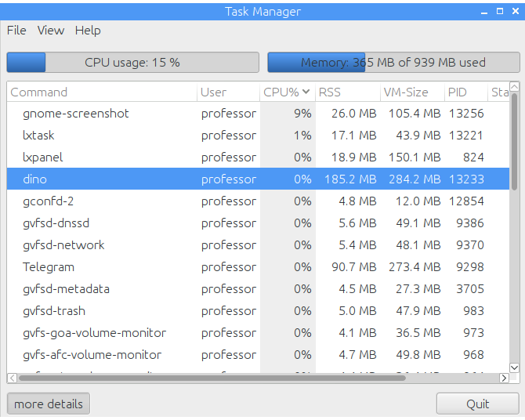Select the gvfs-goa-volume-monitor process row
Image resolution: width=525 pixels, height=420 pixels.
click(x=258, y=333)
